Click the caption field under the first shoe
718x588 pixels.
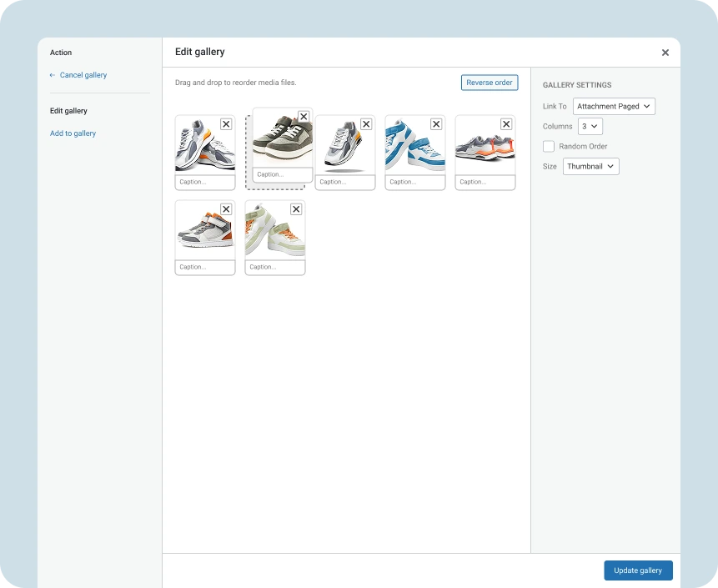pyautogui.click(x=205, y=182)
